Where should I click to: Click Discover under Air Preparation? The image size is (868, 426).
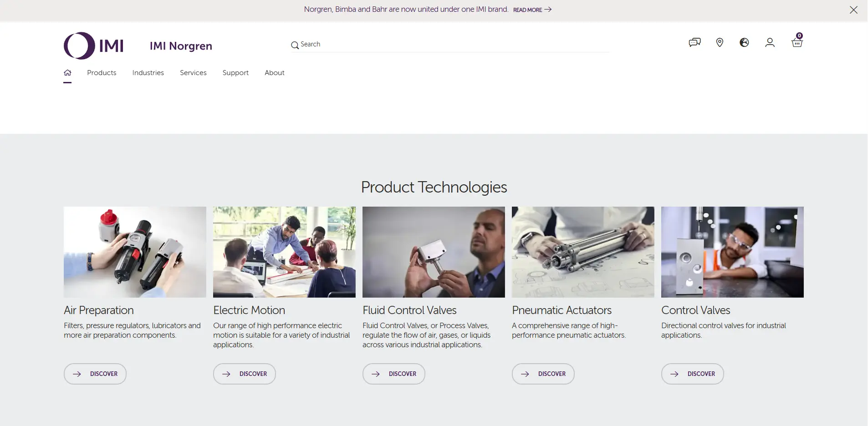95,374
